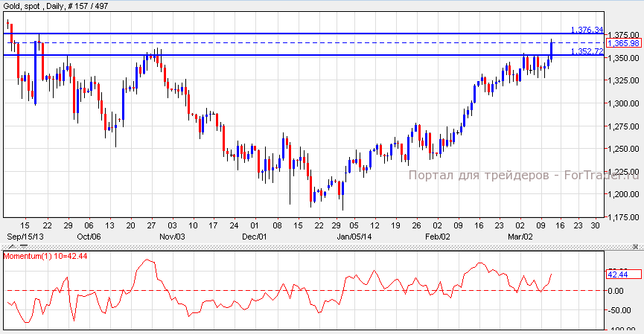Image resolution: width=644 pixels, height=334 pixels.
Task: Select the 1,376.34 resistance line label
Action: (x=587, y=30)
